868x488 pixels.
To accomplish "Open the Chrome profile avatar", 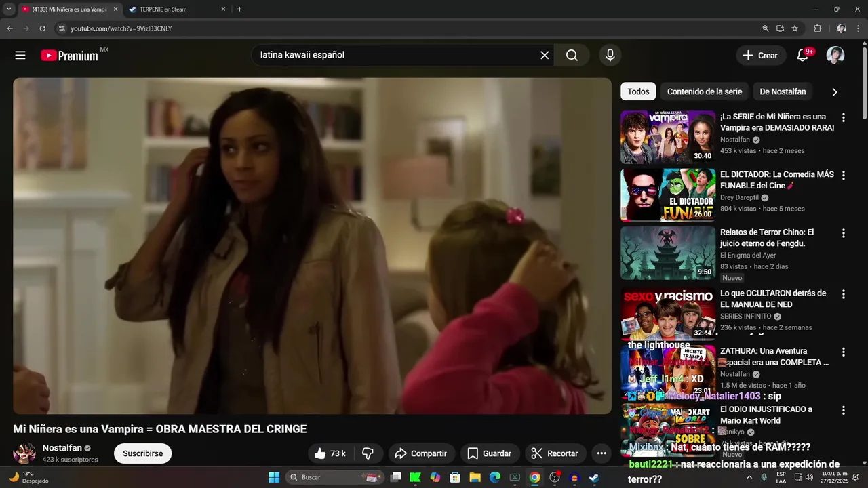I will [842, 28].
